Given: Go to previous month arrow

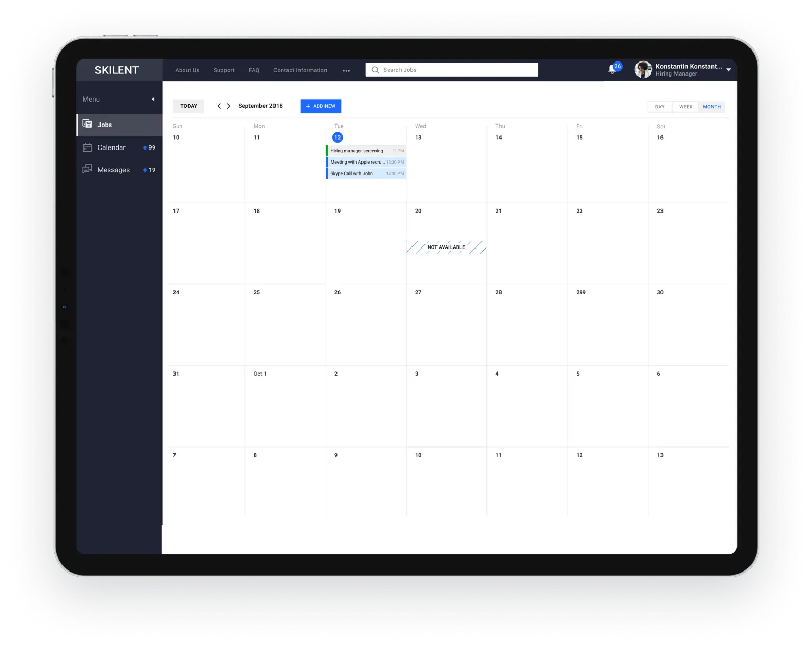Looking at the screenshot, I should pos(219,106).
